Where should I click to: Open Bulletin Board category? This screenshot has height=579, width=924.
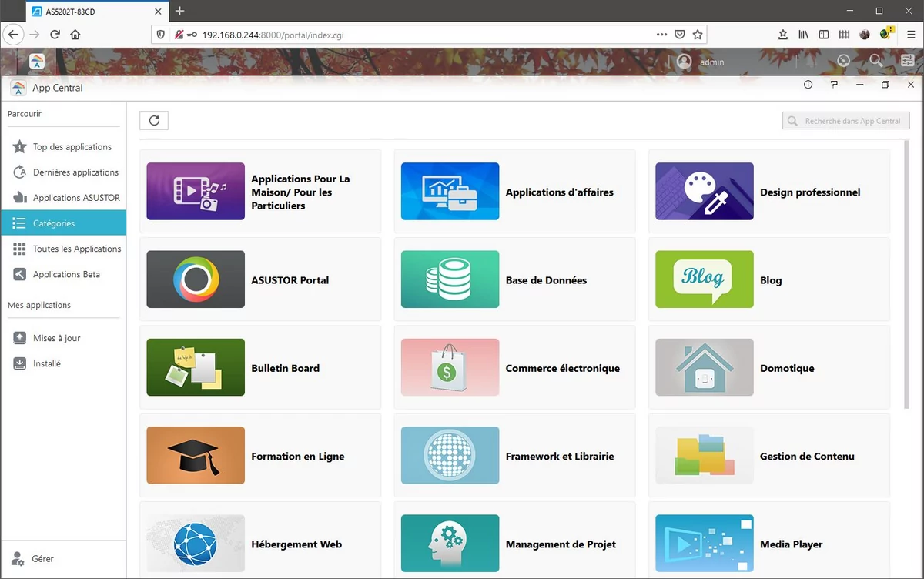(260, 367)
